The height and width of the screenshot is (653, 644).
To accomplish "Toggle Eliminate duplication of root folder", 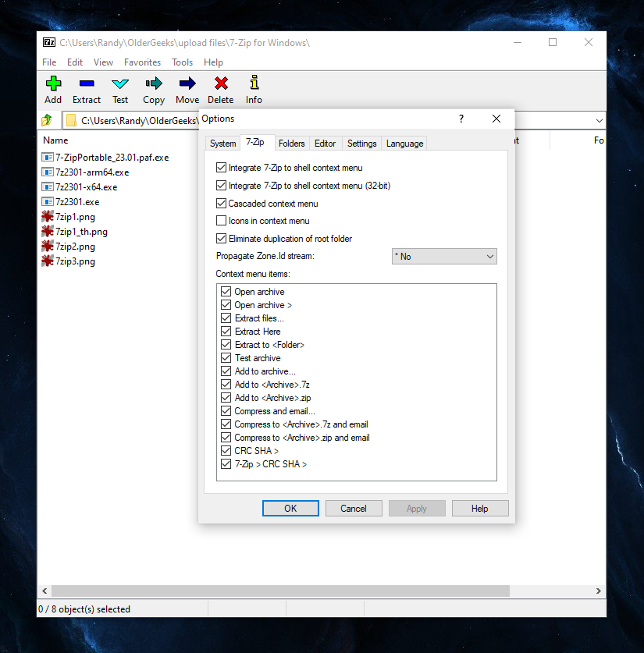I will (221, 239).
